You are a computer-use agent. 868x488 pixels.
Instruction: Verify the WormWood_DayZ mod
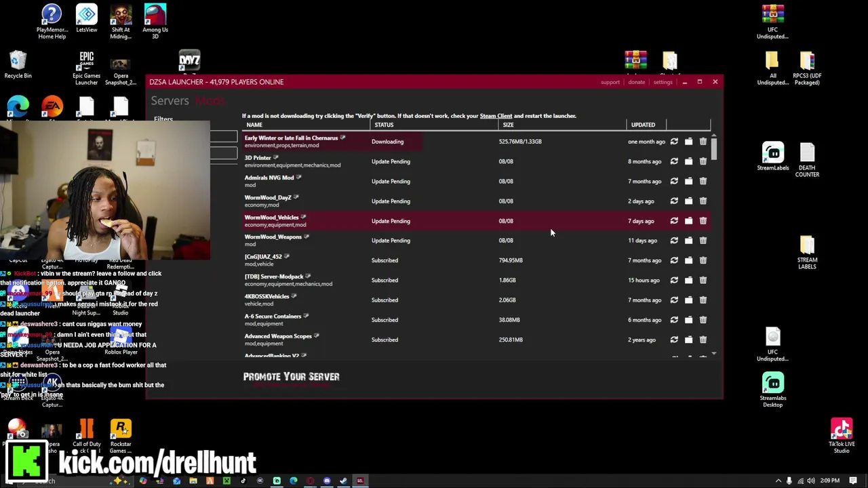coord(674,201)
